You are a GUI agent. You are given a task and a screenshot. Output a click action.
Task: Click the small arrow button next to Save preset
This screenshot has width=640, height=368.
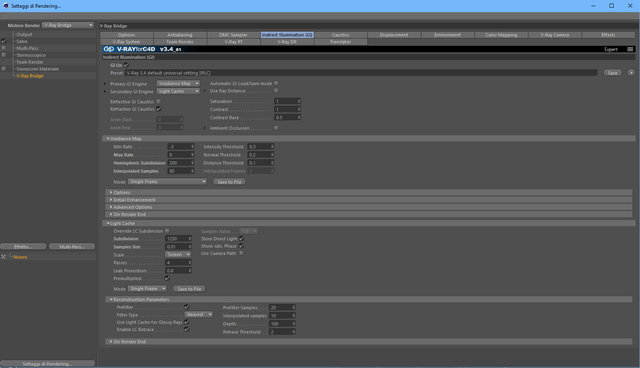point(631,73)
